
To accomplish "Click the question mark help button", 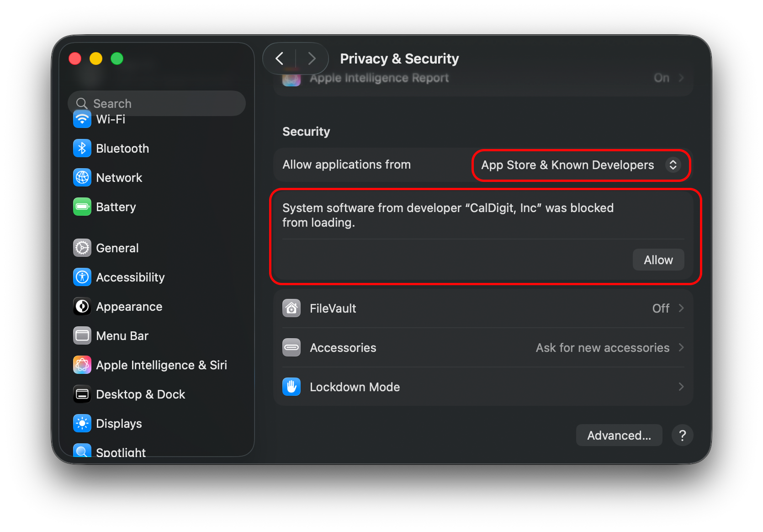I will click(682, 436).
